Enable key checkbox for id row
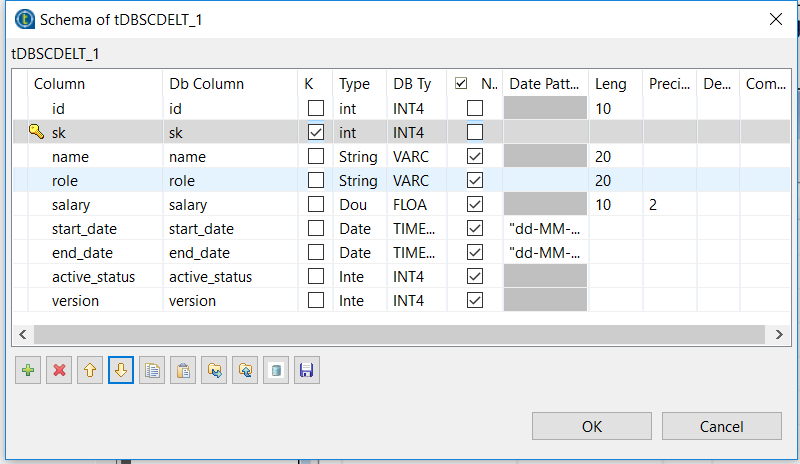The width and height of the screenshot is (800, 464). click(x=316, y=108)
